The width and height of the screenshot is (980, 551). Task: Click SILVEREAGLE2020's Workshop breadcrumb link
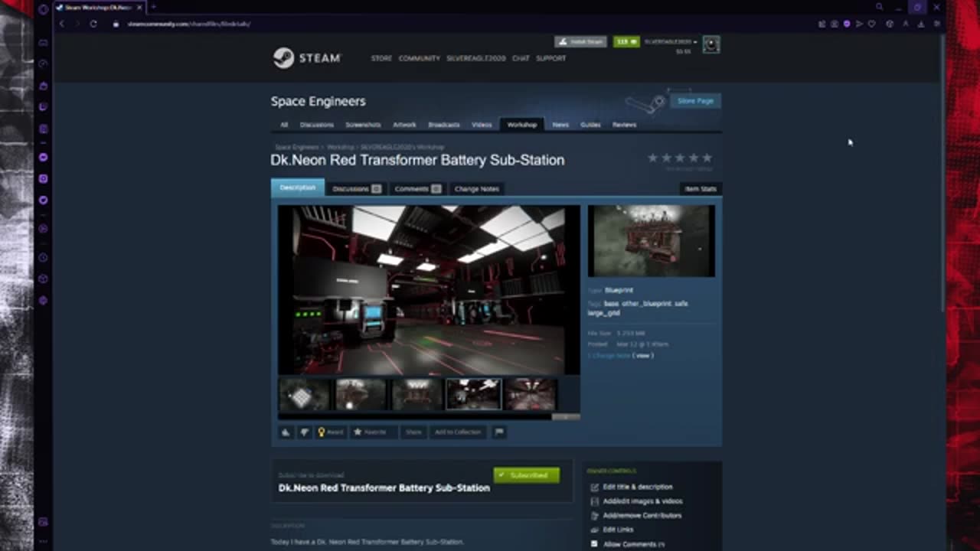403,147
